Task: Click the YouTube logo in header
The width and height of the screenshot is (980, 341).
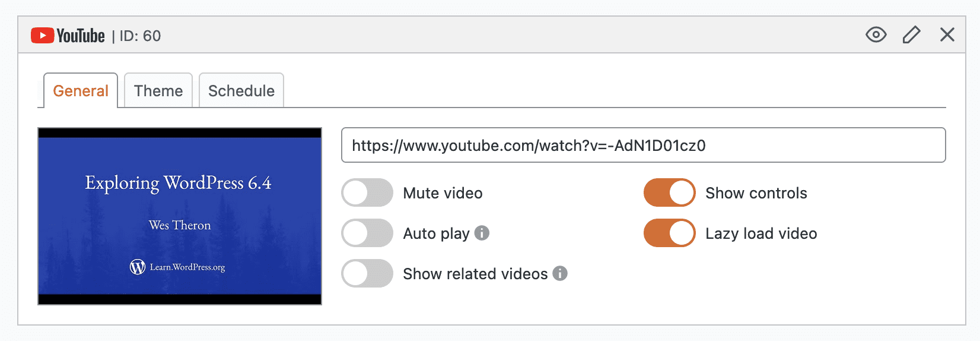Action: (x=68, y=36)
